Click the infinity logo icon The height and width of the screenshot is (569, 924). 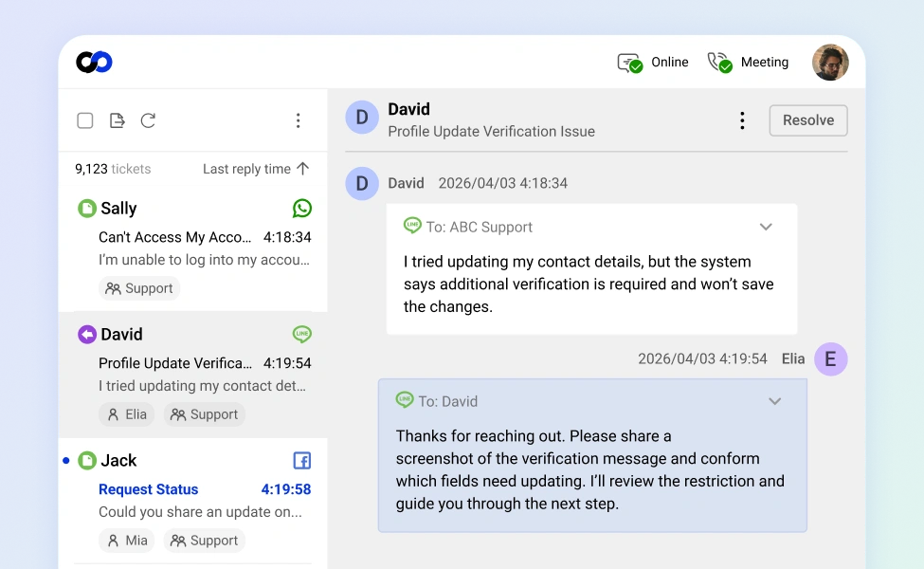pyautogui.click(x=94, y=62)
